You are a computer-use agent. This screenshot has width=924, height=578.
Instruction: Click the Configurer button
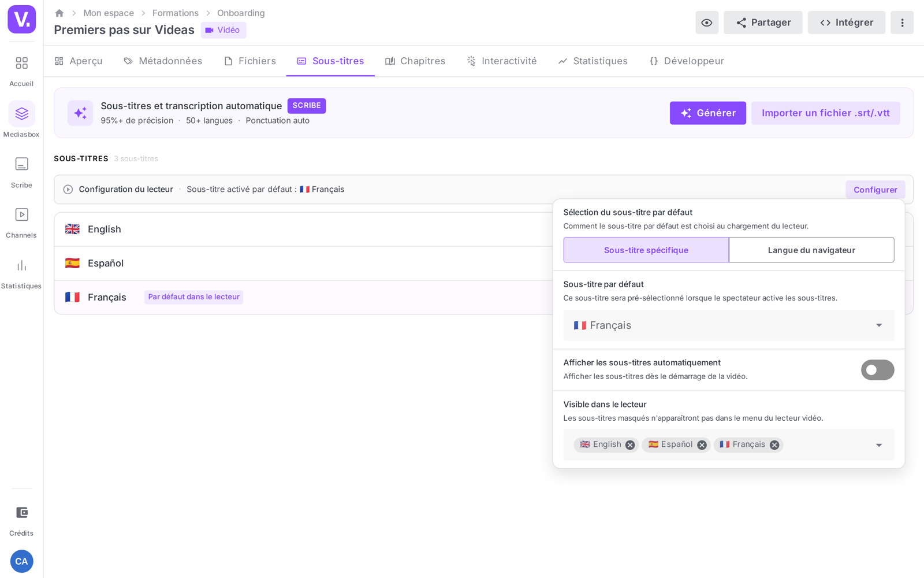[x=875, y=190]
